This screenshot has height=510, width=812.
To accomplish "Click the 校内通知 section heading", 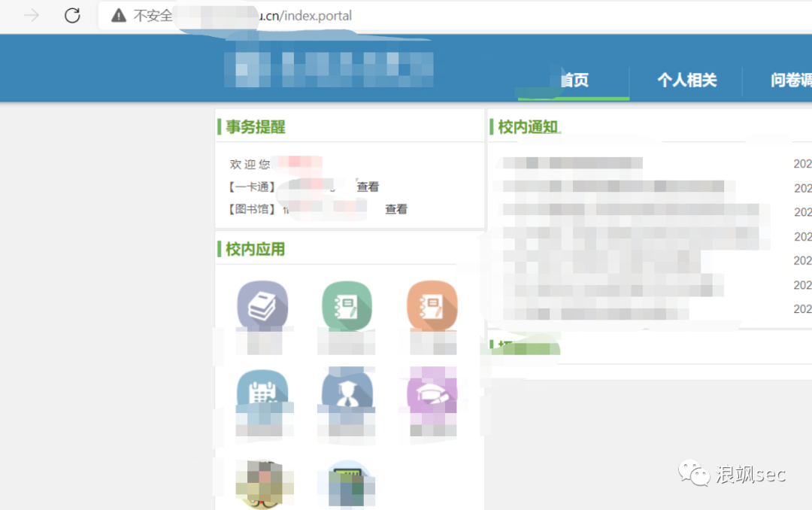I will pos(528,127).
